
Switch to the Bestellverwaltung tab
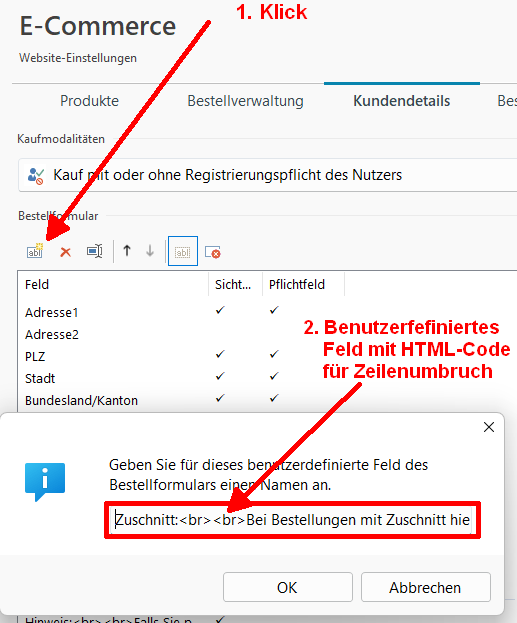(245, 101)
